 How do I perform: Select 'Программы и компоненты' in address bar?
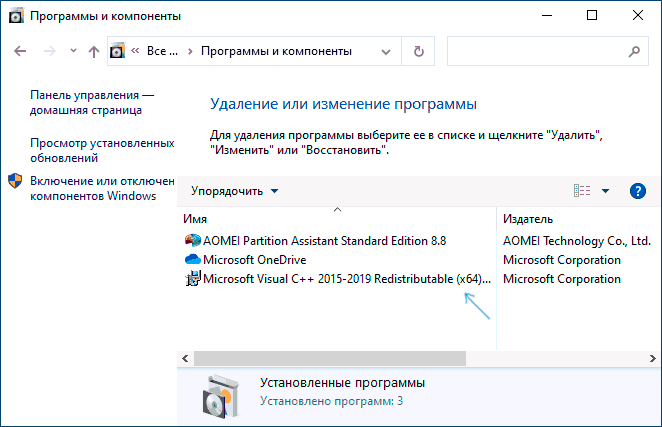pyautogui.click(x=276, y=51)
